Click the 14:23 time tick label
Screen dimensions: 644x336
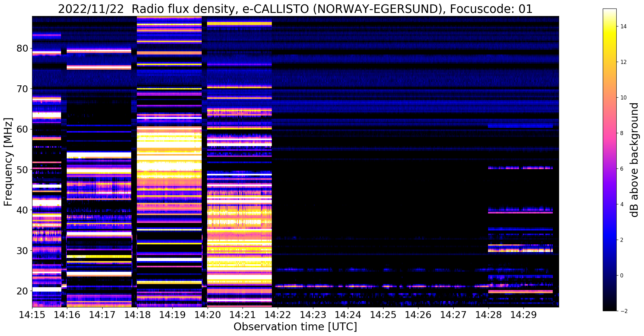(x=313, y=315)
